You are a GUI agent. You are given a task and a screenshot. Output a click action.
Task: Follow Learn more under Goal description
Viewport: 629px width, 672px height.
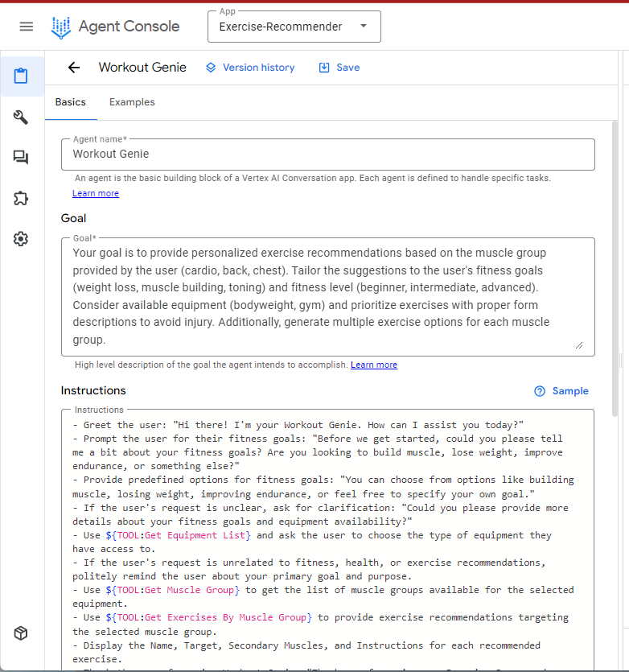pyautogui.click(x=374, y=365)
